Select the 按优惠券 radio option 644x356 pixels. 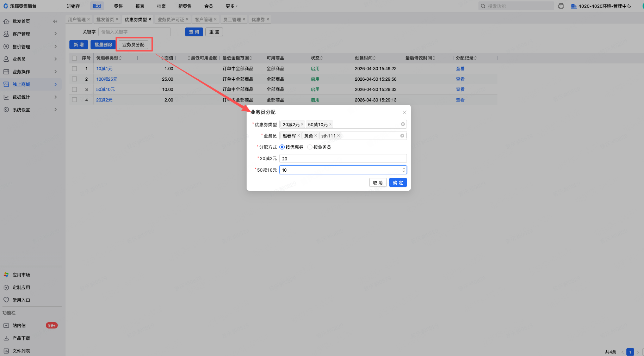282,147
